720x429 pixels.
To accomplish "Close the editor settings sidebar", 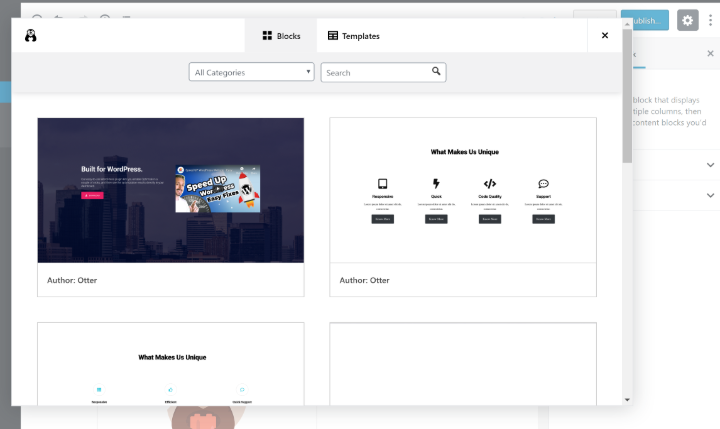I will coord(710,54).
